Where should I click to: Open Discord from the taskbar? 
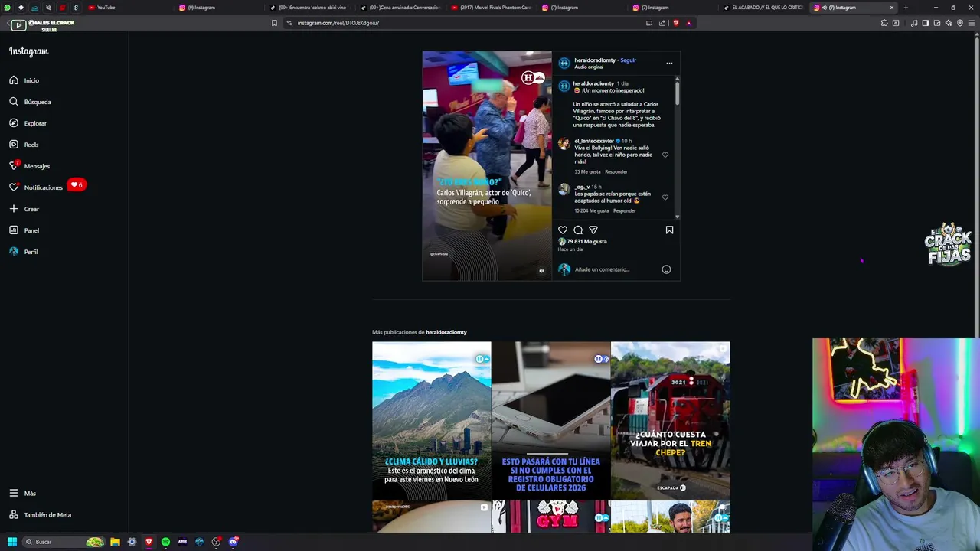point(234,542)
